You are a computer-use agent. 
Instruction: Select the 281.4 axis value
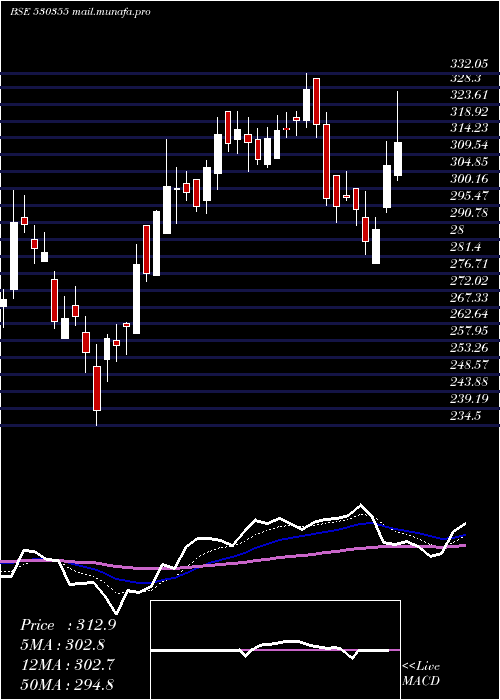465,247
